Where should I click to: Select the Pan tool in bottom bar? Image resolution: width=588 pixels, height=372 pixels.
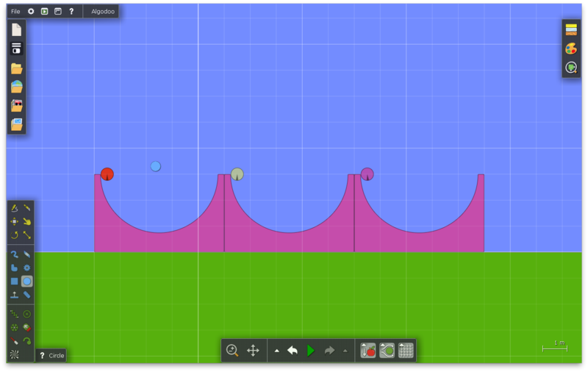(x=253, y=351)
